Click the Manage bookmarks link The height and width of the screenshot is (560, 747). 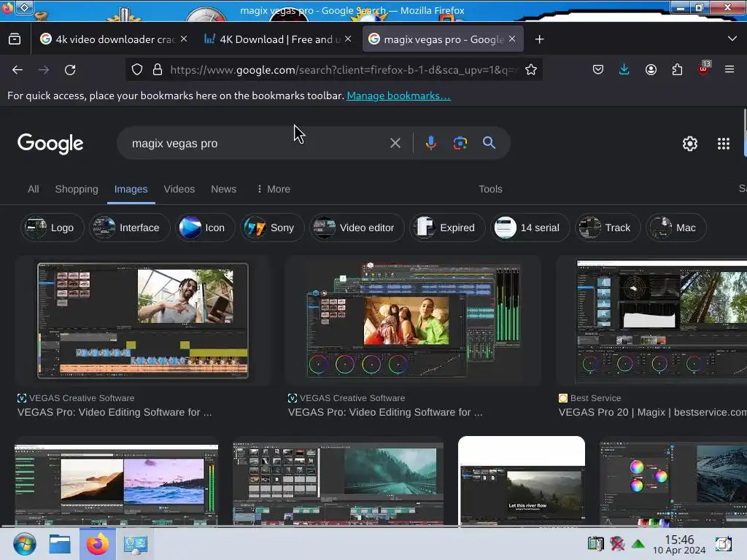(x=398, y=96)
